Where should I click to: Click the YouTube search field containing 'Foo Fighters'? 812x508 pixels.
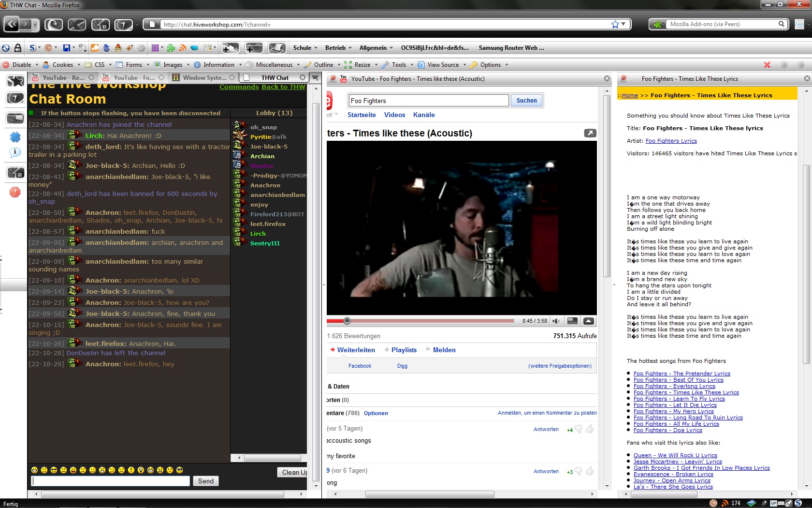(x=429, y=101)
